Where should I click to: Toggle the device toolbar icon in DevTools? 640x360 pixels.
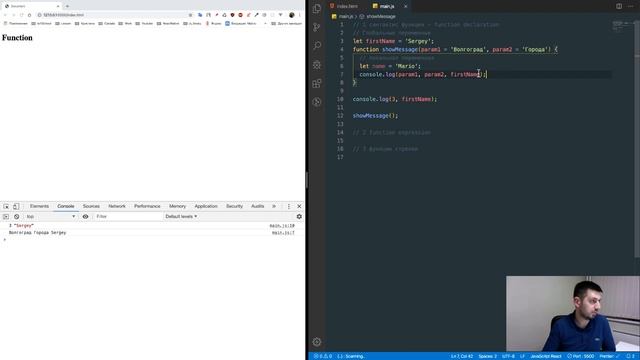(16, 207)
